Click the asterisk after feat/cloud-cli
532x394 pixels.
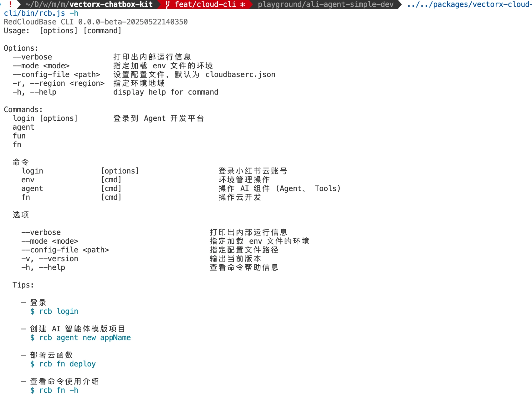pos(242,4)
